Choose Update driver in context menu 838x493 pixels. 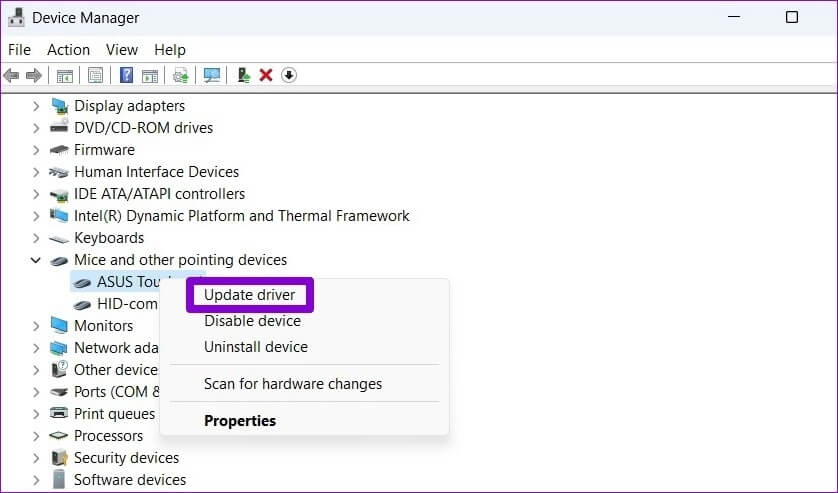[x=250, y=295]
